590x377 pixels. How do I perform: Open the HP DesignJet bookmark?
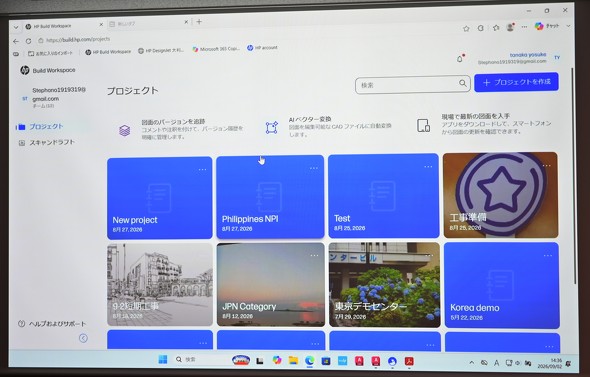point(161,50)
